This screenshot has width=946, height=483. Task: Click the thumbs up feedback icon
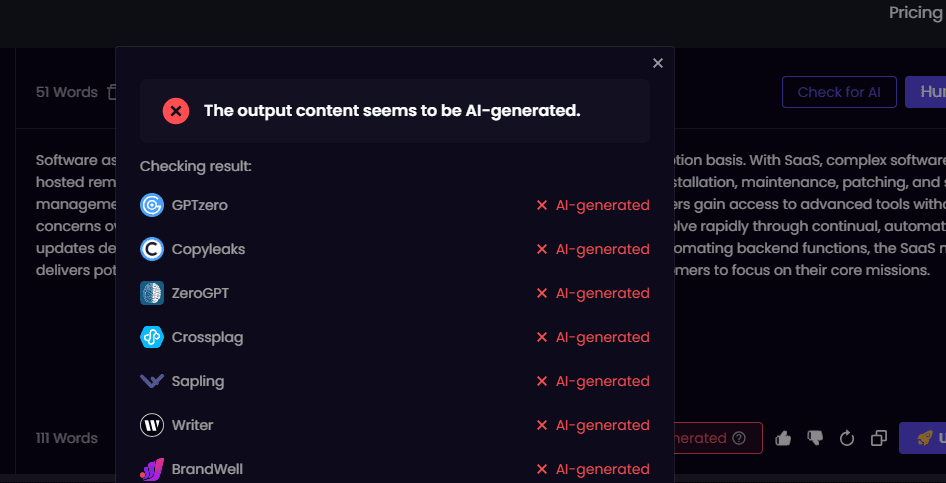click(x=783, y=438)
